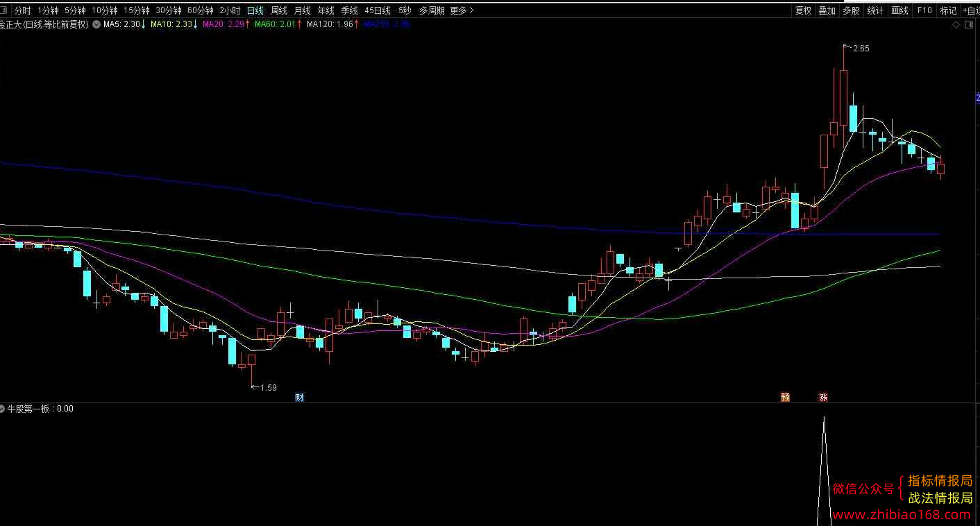Click the diamond icon at chart top-right

pyautogui.click(x=956, y=25)
